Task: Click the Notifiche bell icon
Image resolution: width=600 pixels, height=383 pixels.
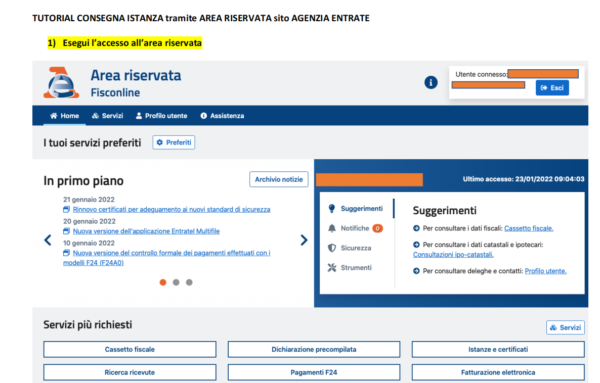Action: tap(332, 228)
